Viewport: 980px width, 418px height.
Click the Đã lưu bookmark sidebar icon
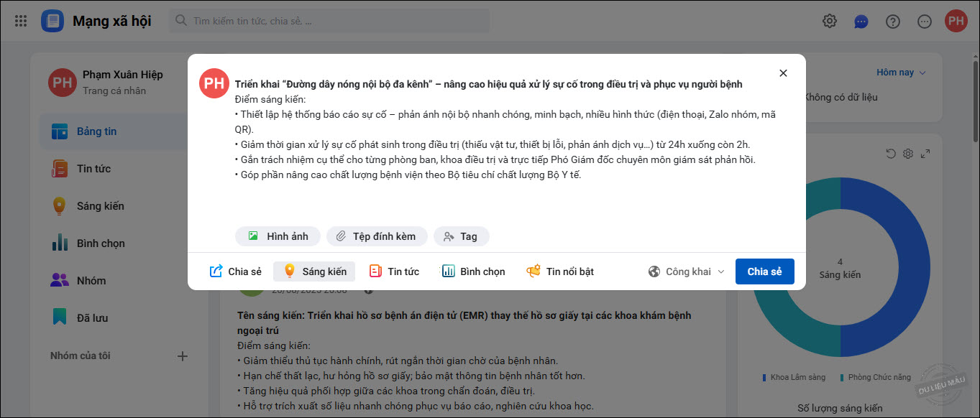tap(60, 317)
